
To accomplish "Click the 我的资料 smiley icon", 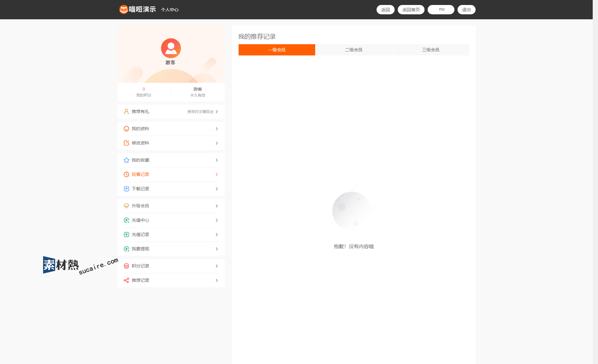I will [x=126, y=129].
